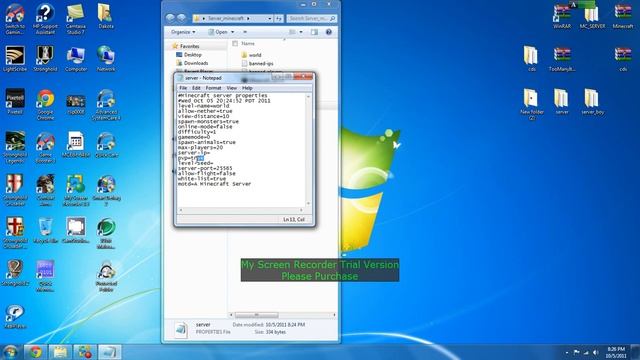Open the File menu in Notepad

coord(183,88)
